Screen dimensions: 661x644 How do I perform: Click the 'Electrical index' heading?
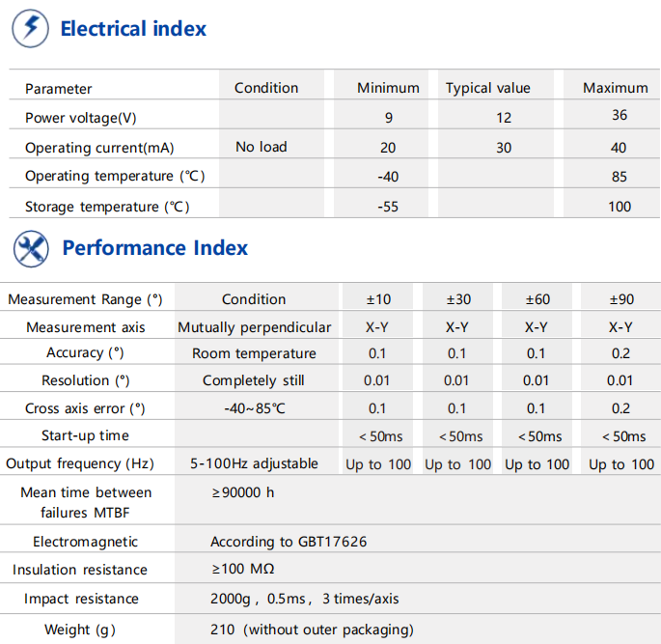click(133, 29)
